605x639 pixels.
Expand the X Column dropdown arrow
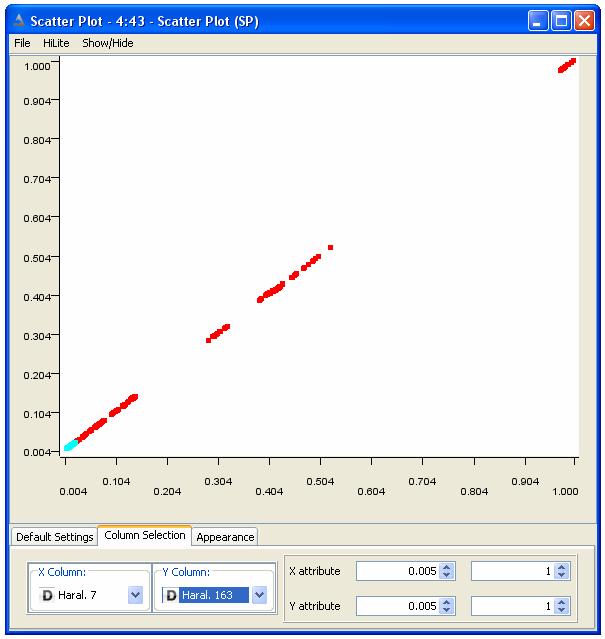136,596
